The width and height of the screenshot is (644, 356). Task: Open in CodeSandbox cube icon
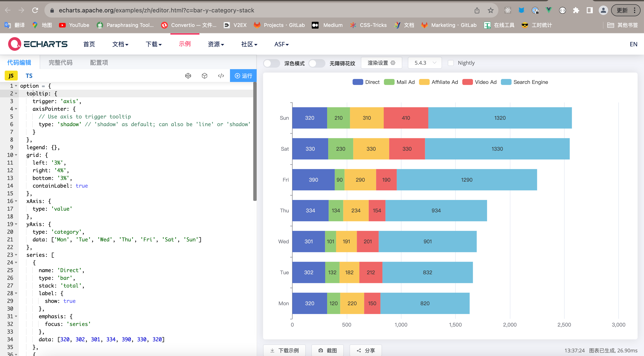[205, 76]
